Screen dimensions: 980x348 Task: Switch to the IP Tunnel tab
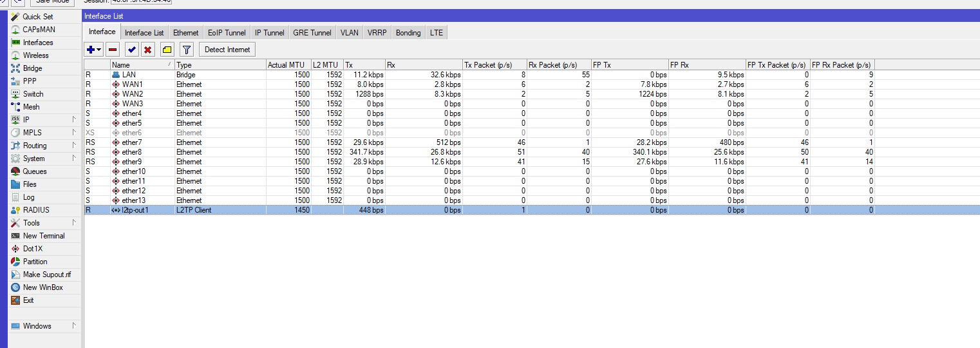coord(269,32)
